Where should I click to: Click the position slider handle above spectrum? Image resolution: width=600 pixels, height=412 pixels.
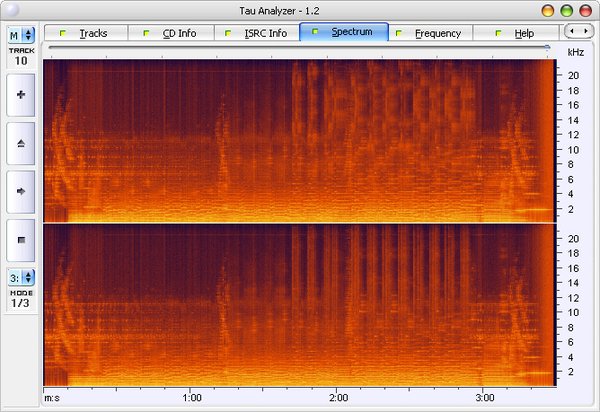(x=548, y=47)
